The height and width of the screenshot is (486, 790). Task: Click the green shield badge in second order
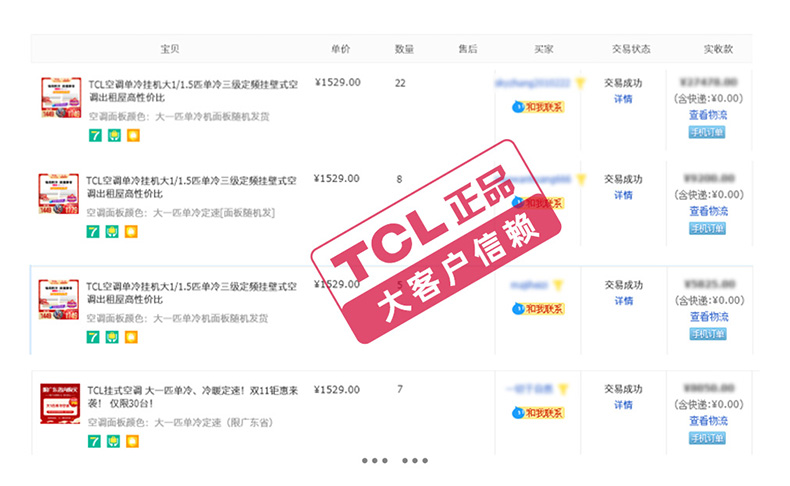coord(112,232)
